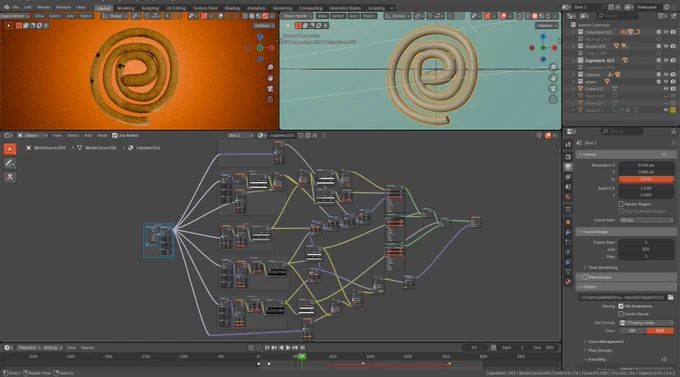Open the Edit menu
The width and height of the screenshot is (680, 377).
point(28,7)
